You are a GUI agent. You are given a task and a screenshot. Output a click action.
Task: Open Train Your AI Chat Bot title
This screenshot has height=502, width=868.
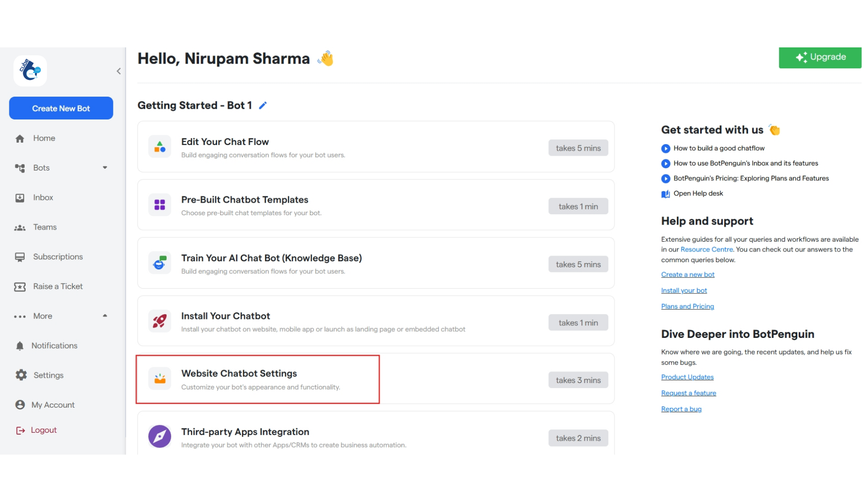coord(272,258)
